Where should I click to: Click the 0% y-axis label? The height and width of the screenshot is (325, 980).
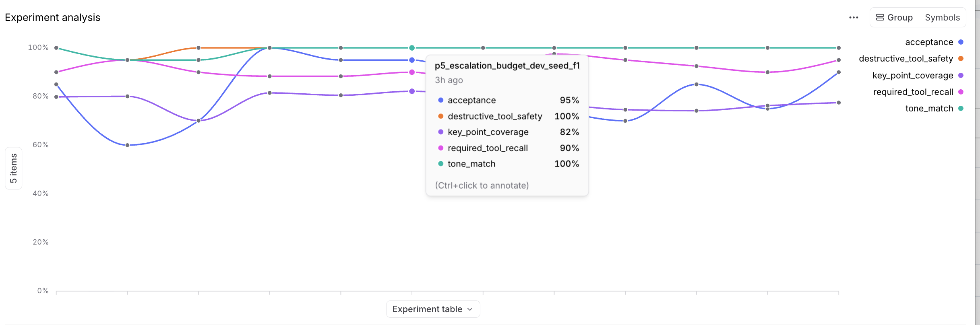(x=43, y=291)
